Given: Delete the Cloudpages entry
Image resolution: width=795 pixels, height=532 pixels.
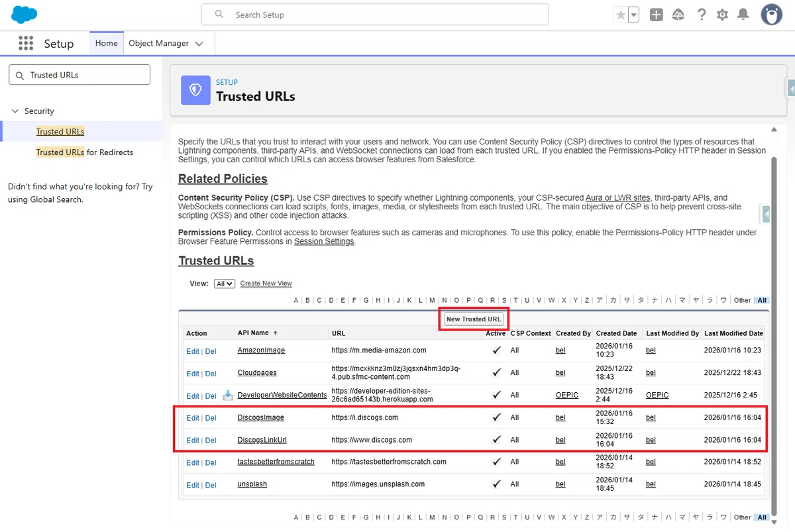Looking at the screenshot, I should click(211, 374).
